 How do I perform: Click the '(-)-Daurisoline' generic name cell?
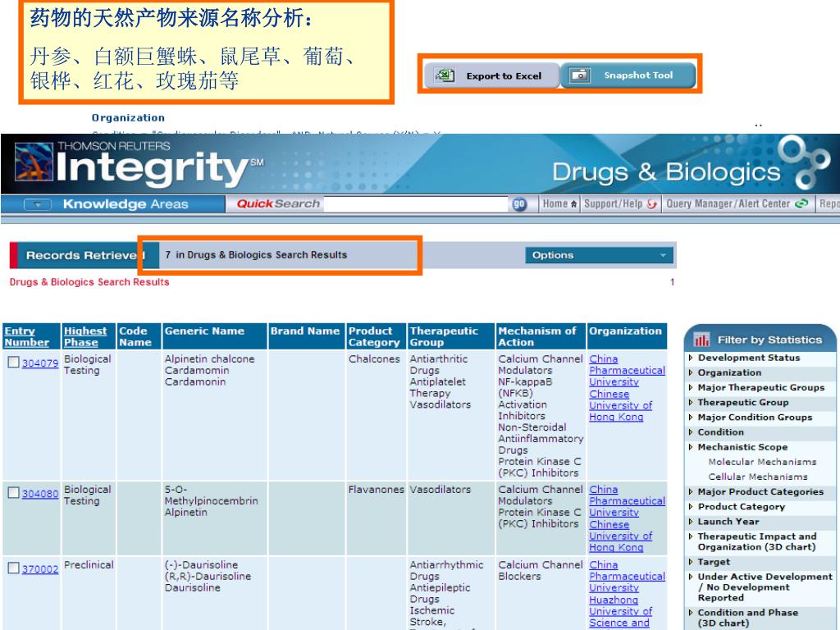201,564
